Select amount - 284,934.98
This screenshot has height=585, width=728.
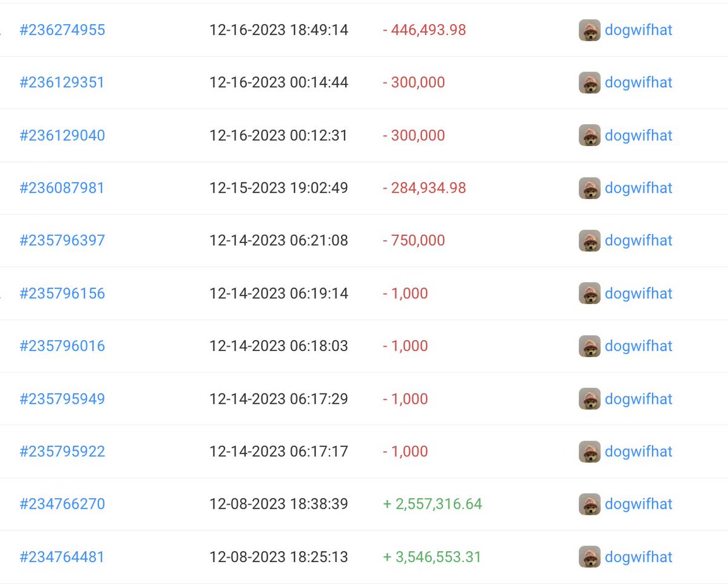[425, 188]
